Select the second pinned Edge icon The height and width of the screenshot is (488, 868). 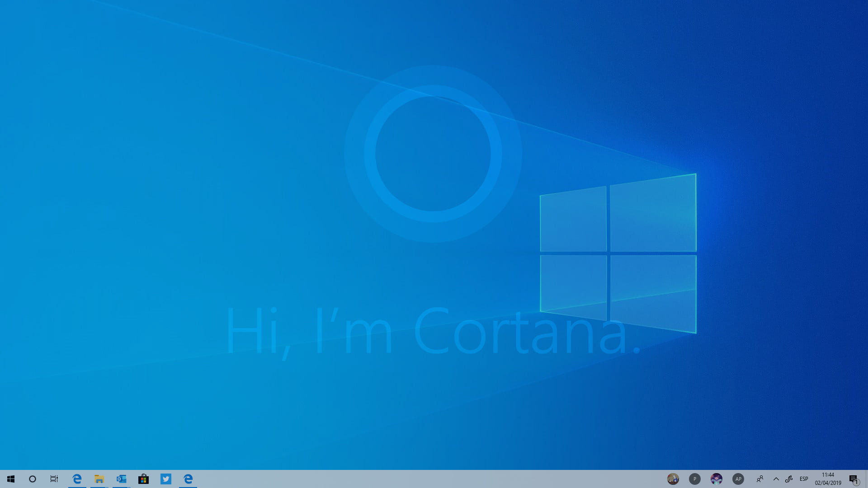[x=189, y=479]
